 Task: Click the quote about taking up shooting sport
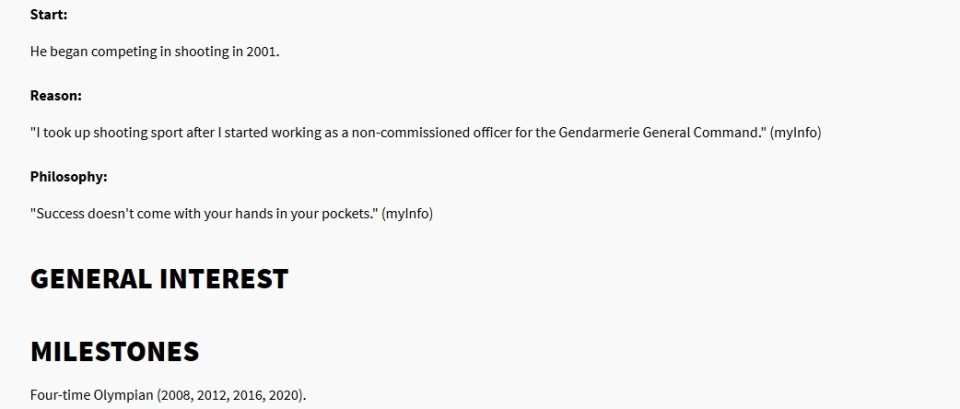pyautogui.click(x=399, y=132)
